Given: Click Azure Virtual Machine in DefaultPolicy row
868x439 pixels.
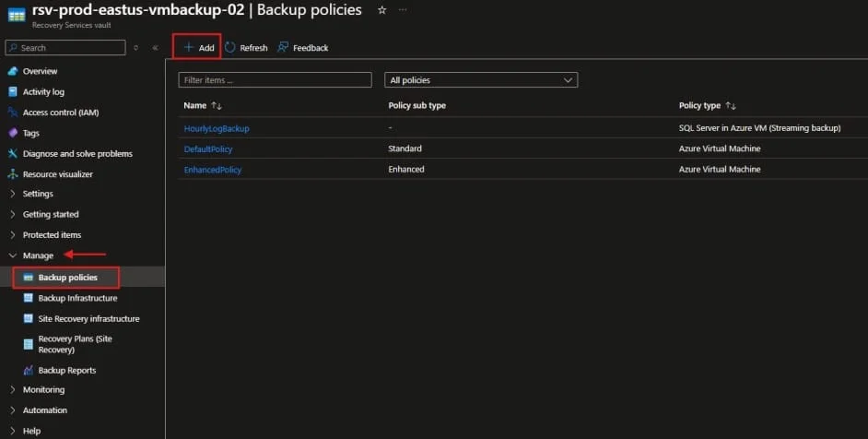Looking at the screenshot, I should (720, 148).
